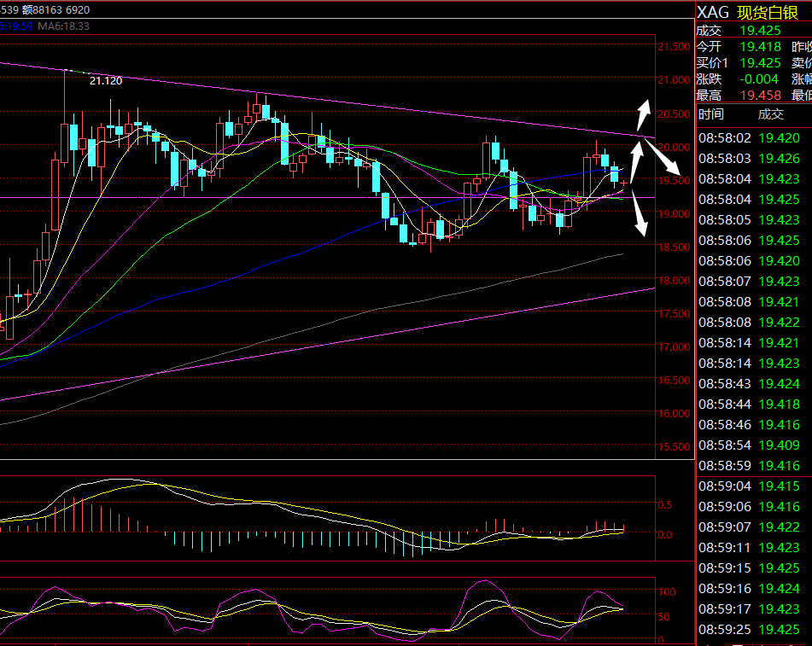The image size is (812, 646).
Task: Select the 08:58:08 row priced 19.421
Action: click(x=749, y=302)
